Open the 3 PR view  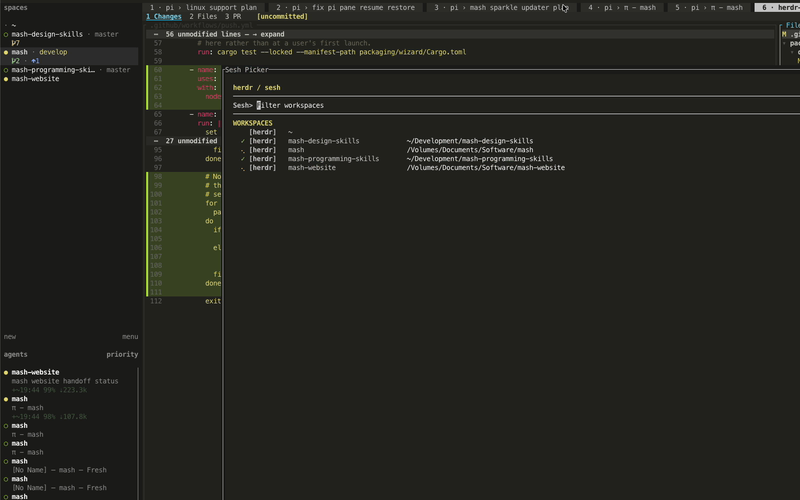pos(233,16)
